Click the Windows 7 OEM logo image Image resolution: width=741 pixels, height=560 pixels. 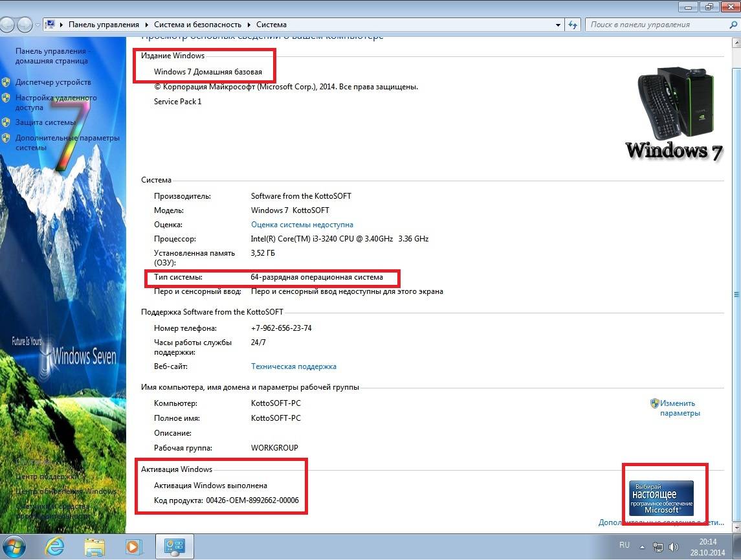click(675, 114)
